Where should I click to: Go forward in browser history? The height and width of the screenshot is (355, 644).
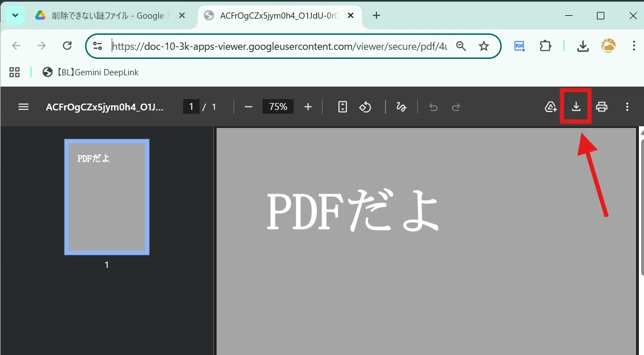coord(41,45)
